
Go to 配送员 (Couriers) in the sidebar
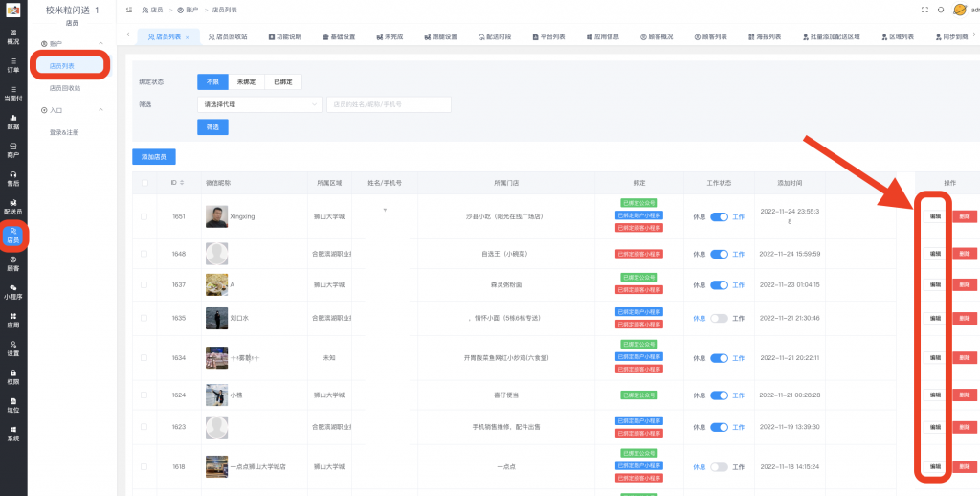coord(13,206)
